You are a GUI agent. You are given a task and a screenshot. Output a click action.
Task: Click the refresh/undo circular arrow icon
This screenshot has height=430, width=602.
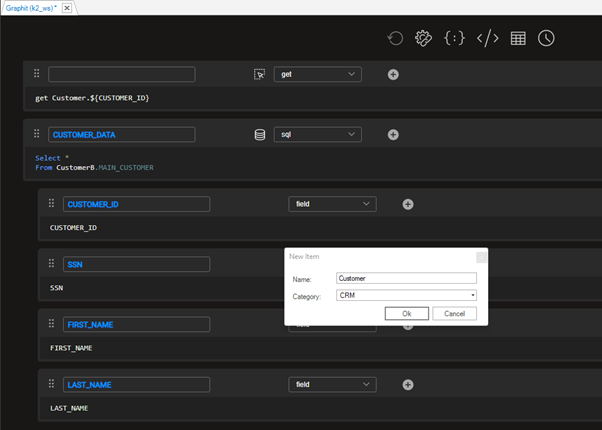click(x=395, y=38)
